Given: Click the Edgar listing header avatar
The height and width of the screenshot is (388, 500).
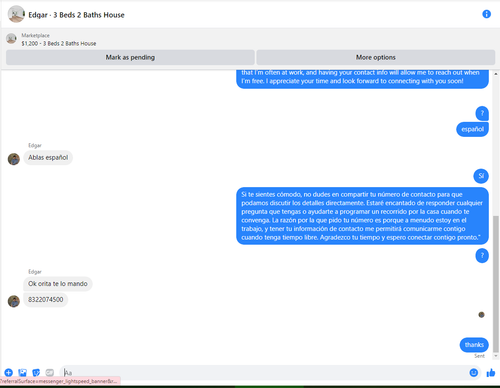Looking at the screenshot, I should click(16, 14).
